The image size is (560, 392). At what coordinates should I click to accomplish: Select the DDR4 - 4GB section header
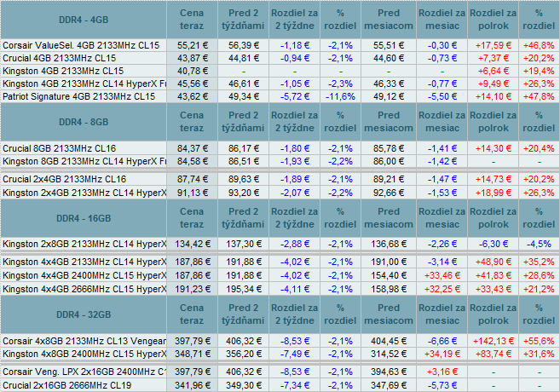84,20
